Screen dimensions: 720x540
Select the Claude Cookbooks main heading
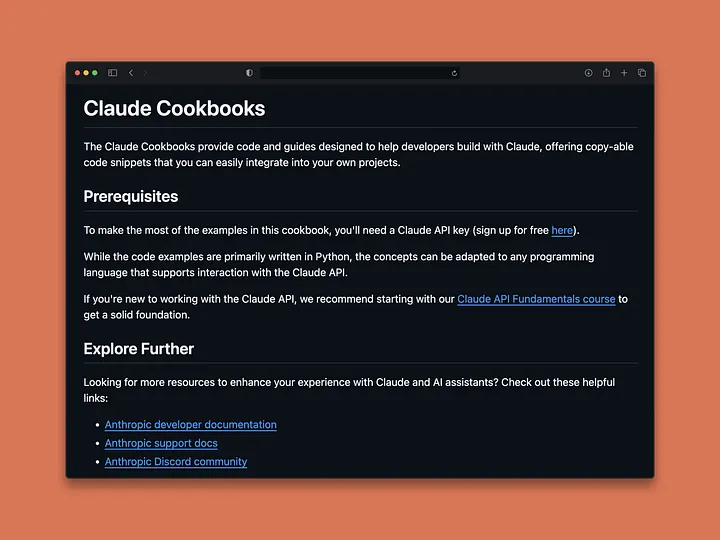click(174, 109)
